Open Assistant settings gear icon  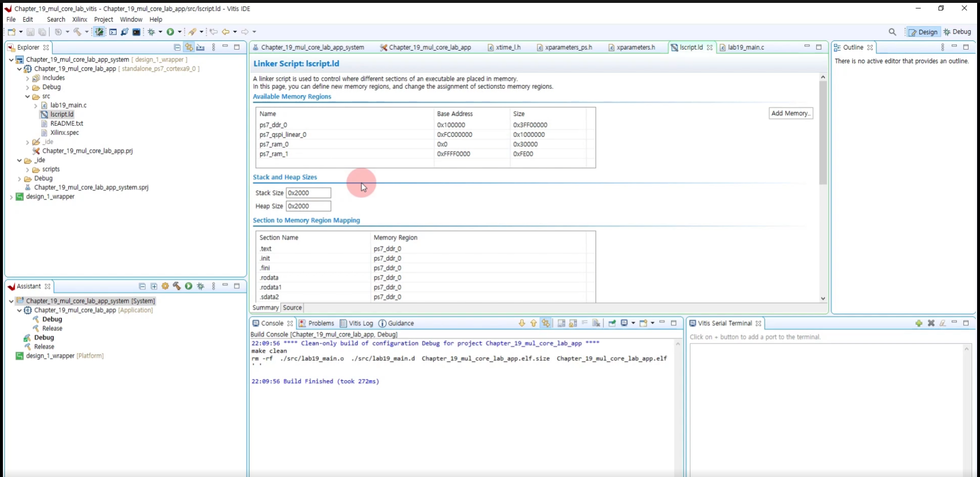165,286
